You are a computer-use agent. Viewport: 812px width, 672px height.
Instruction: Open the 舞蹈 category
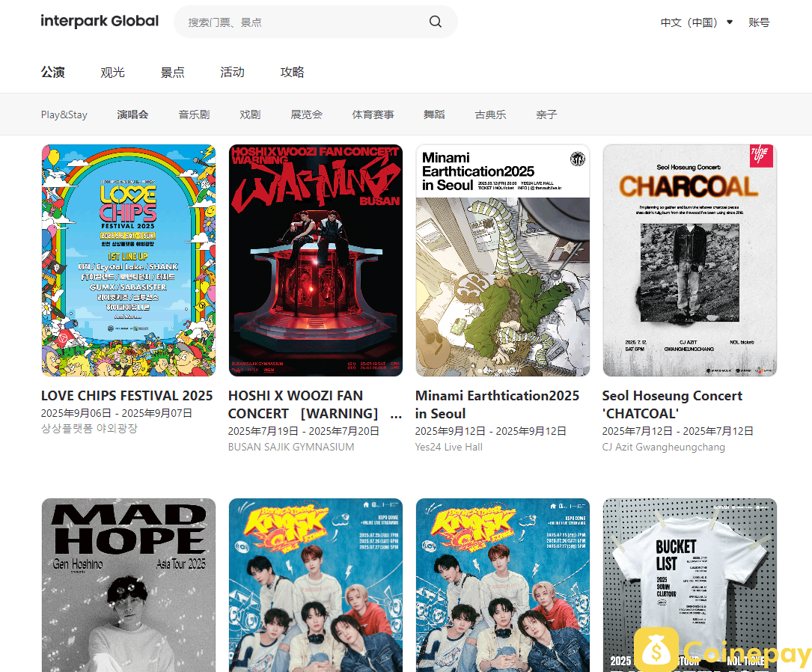[434, 114]
